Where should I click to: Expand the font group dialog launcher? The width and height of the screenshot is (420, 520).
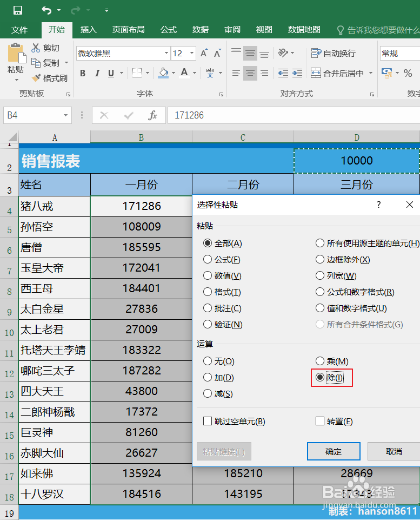coord(221,95)
